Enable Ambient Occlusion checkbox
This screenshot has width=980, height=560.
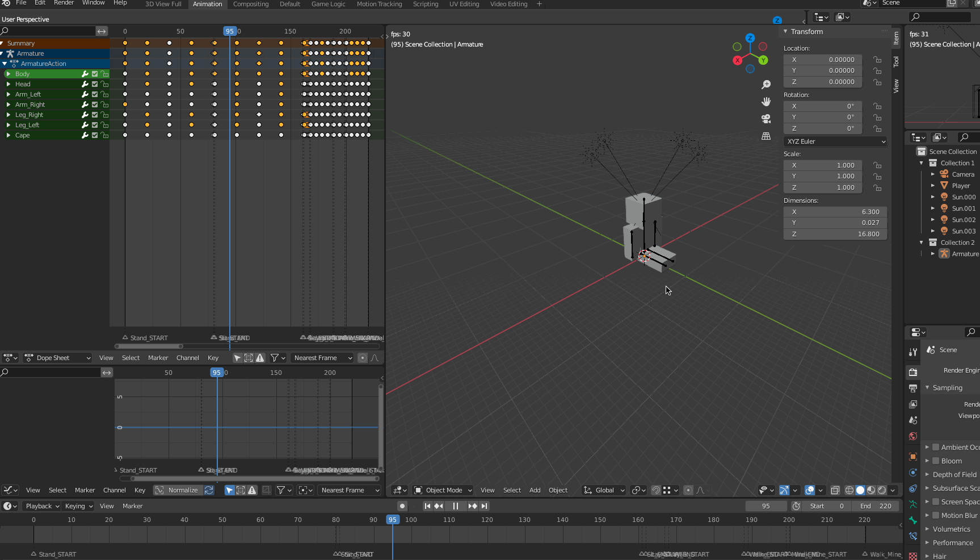pyautogui.click(x=936, y=447)
